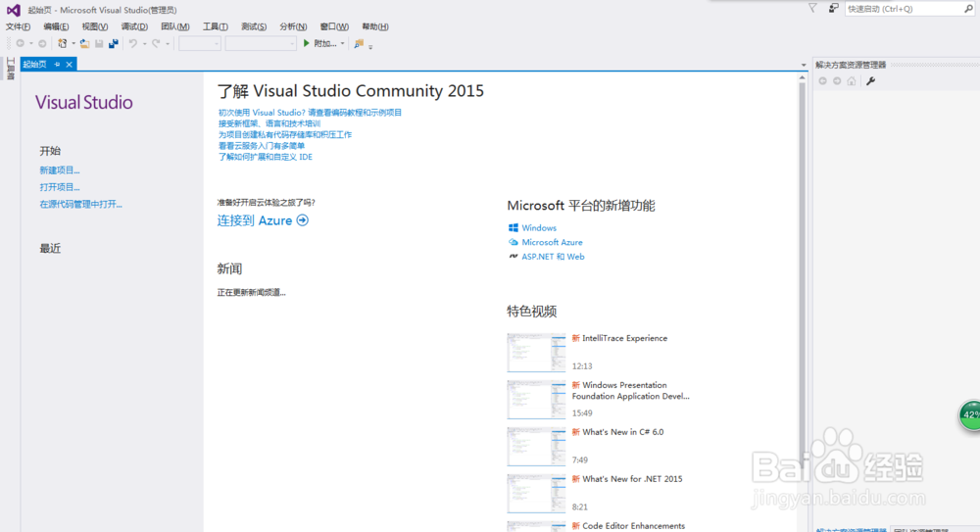Open the notifications filter flag icon
Viewport: 980px width, 532px height.
click(x=812, y=8)
